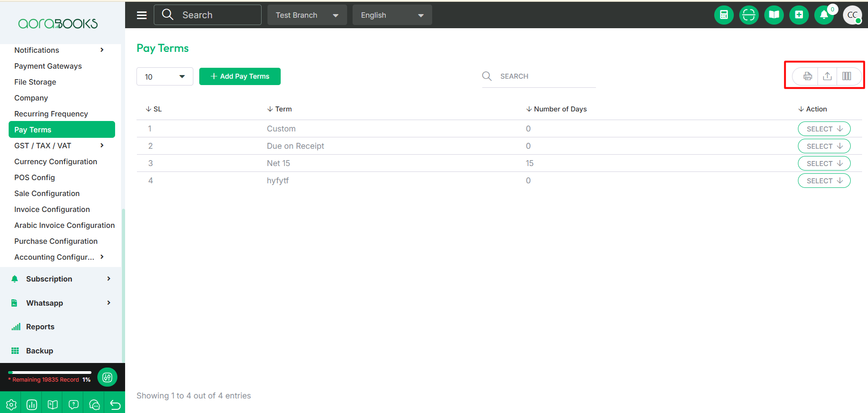The width and height of the screenshot is (868, 413).
Task: Click the Subscription bell icon in sidebar
Action: (15, 279)
